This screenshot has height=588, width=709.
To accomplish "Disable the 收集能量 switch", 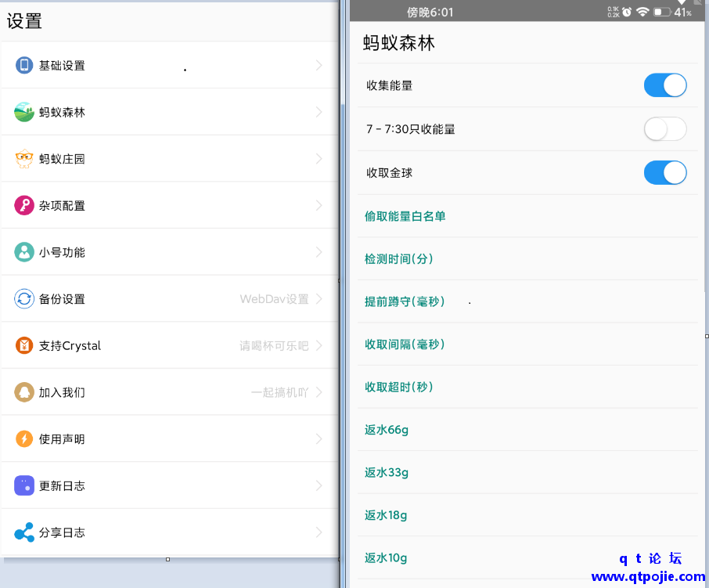I will 664,85.
